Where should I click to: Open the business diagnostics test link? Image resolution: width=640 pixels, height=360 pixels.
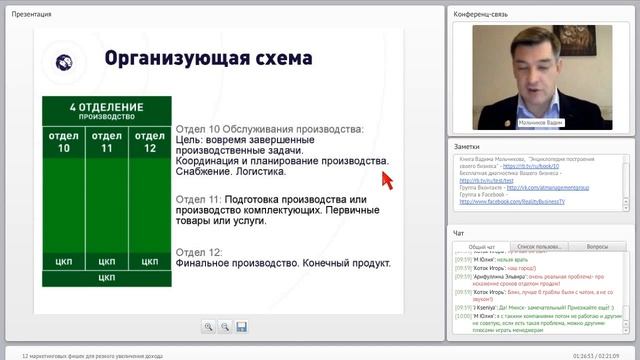point(487,180)
